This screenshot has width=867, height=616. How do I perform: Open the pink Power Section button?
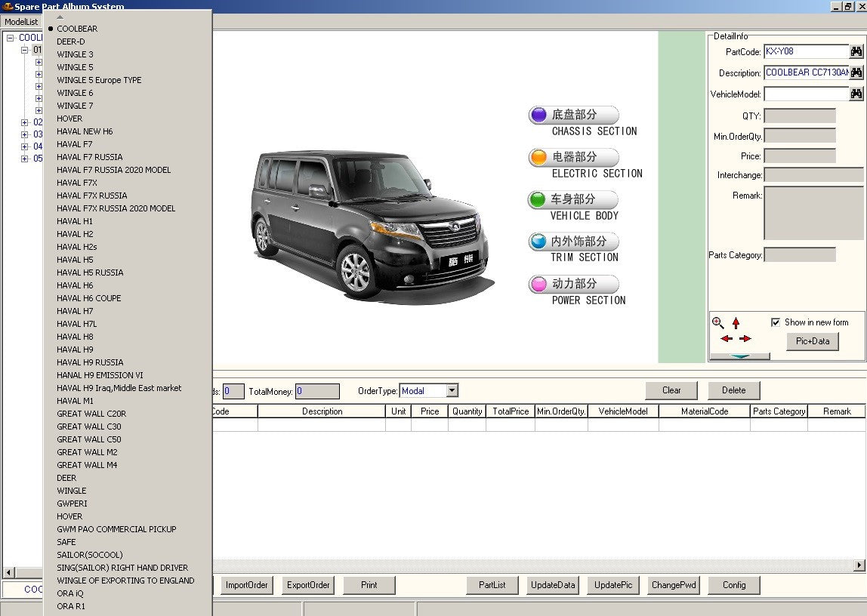tap(573, 285)
